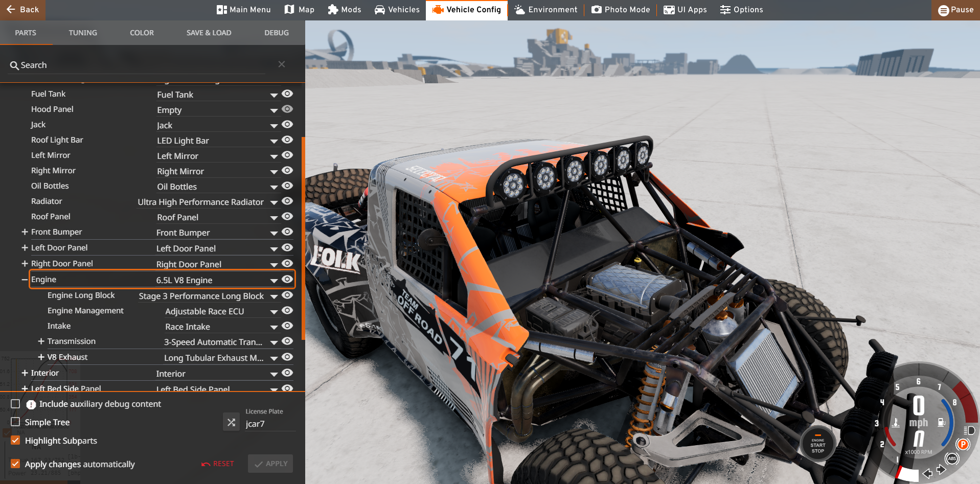980x484 pixels.
Task: Switch to the COLOR tab
Action: pyautogui.click(x=142, y=33)
